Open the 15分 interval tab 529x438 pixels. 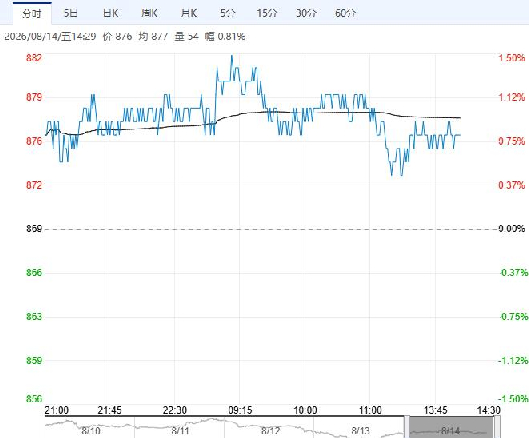[267, 13]
